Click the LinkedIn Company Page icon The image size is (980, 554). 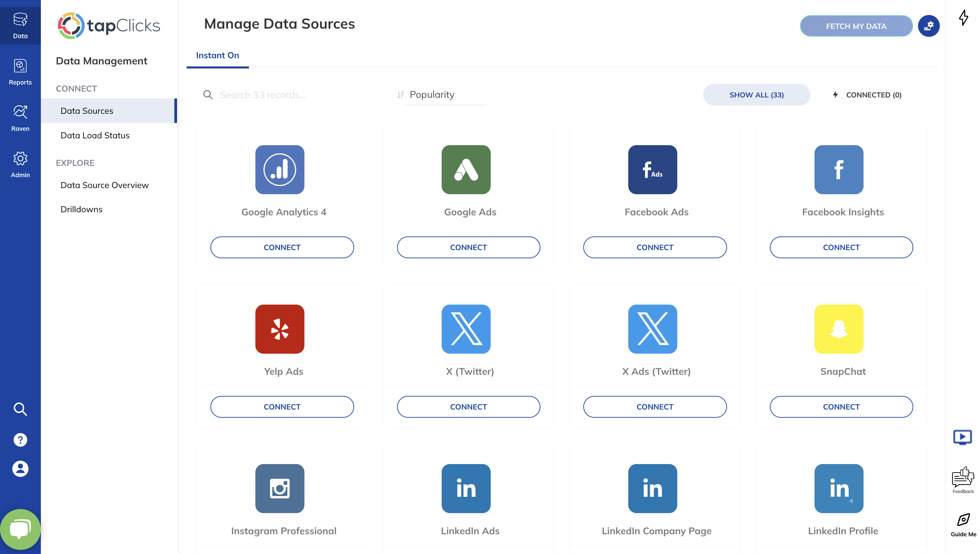point(652,489)
